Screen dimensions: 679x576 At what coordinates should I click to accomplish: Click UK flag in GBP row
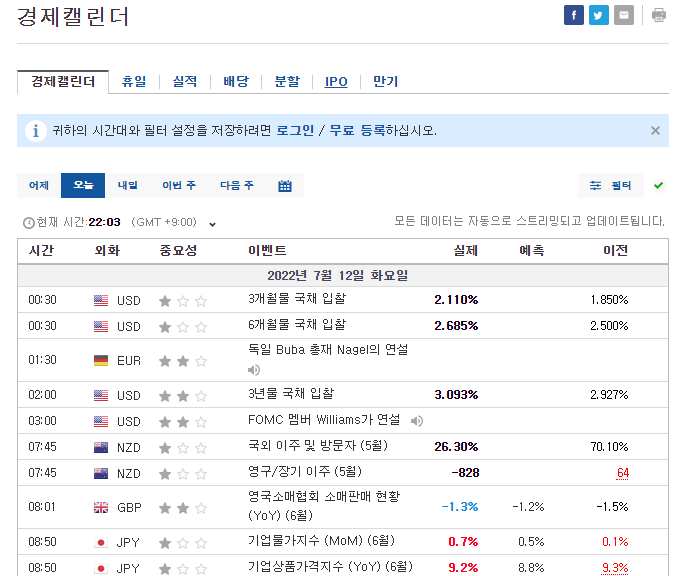101,508
